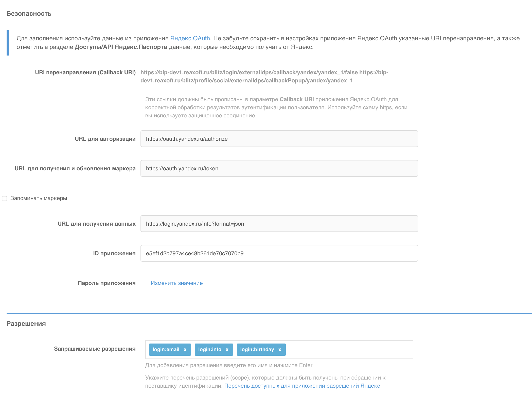Select the authorize URL text in its field
This screenshot has width=532, height=396.
coord(187,139)
